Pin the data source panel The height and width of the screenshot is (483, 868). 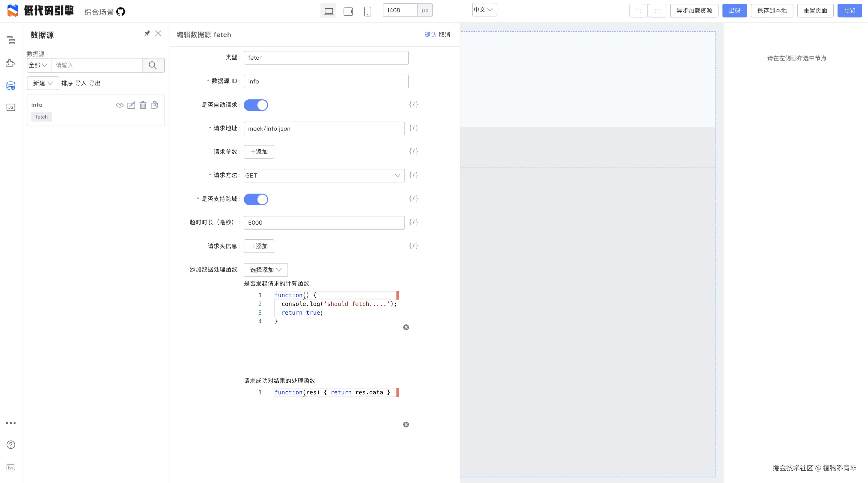coord(147,33)
